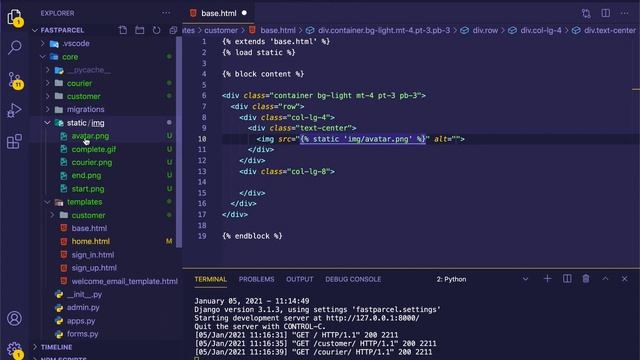Open home.html file
This screenshot has width=640, height=360.
[x=91, y=242]
